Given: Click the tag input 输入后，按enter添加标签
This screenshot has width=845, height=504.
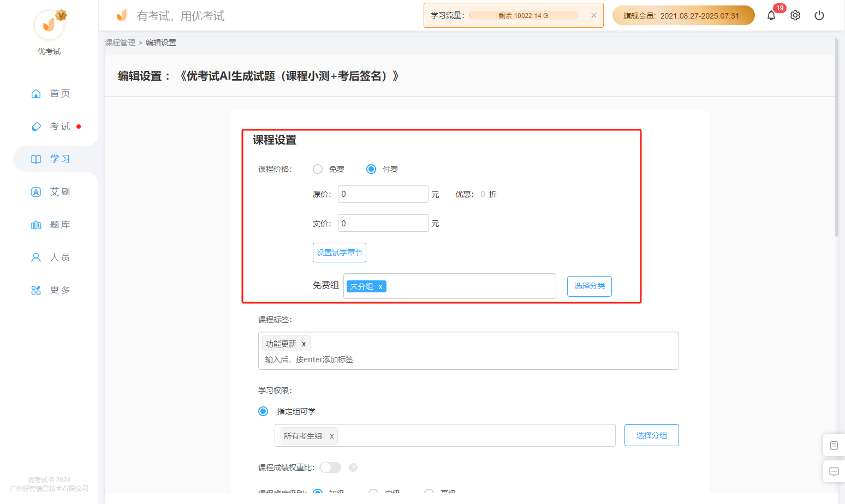Looking at the screenshot, I should click(309, 359).
